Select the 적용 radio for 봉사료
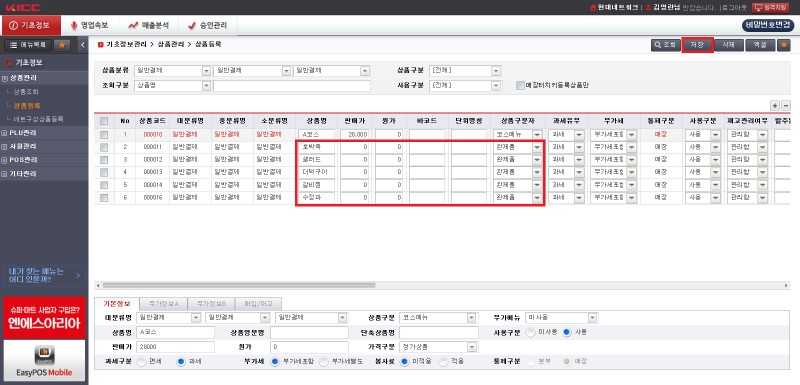 [x=443, y=361]
